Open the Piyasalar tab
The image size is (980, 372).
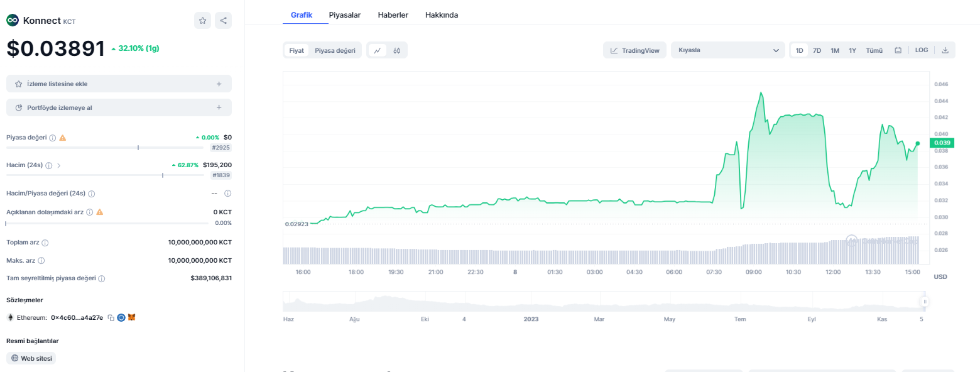[x=345, y=14]
